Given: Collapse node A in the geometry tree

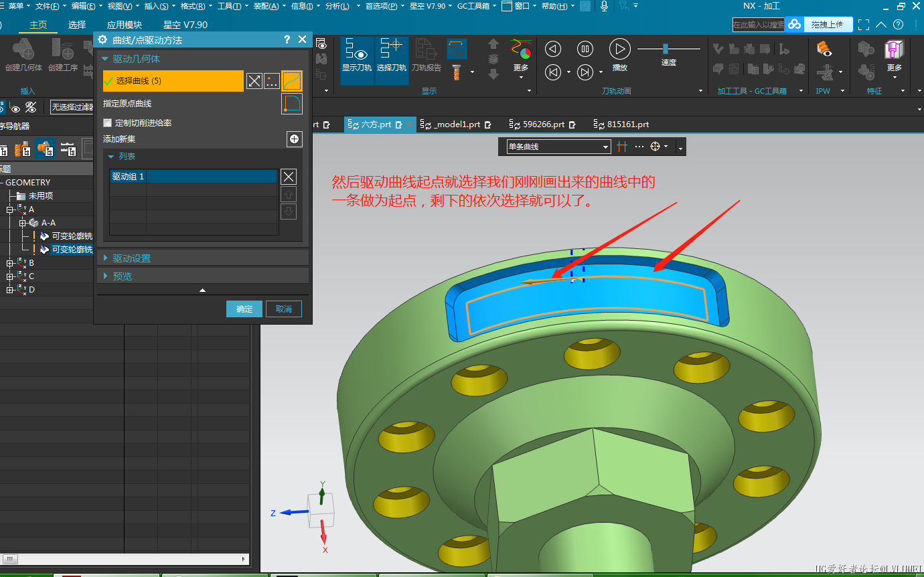Looking at the screenshot, I should click(x=10, y=210).
